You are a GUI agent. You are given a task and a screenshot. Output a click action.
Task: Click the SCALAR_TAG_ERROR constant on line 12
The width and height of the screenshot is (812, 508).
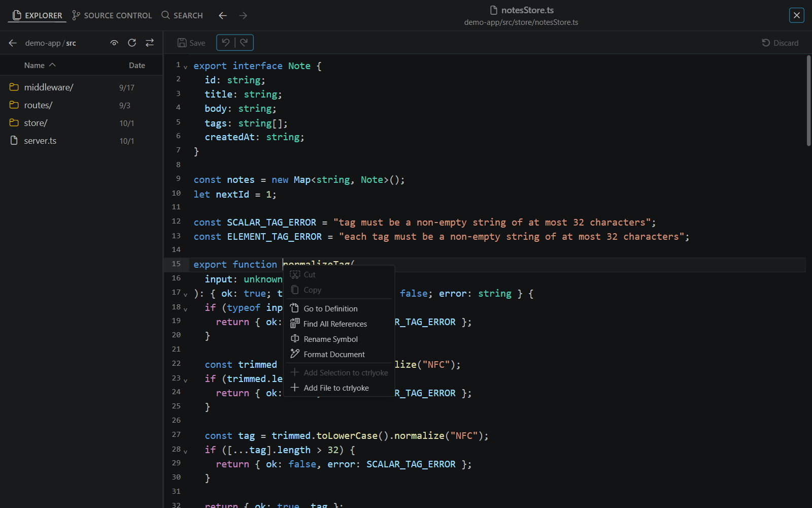[x=272, y=223]
